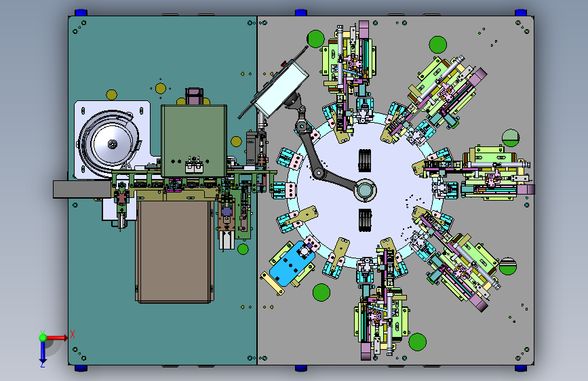The image size is (588, 381).
Task: Select the brown rectangular cover below the green box
Action: tap(175, 252)
